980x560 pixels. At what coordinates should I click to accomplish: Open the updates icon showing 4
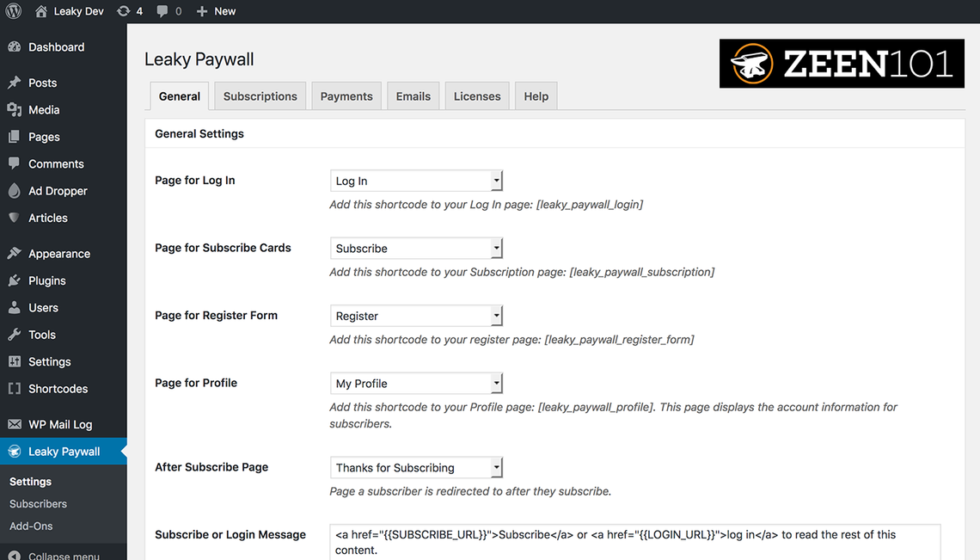(124, 11)
